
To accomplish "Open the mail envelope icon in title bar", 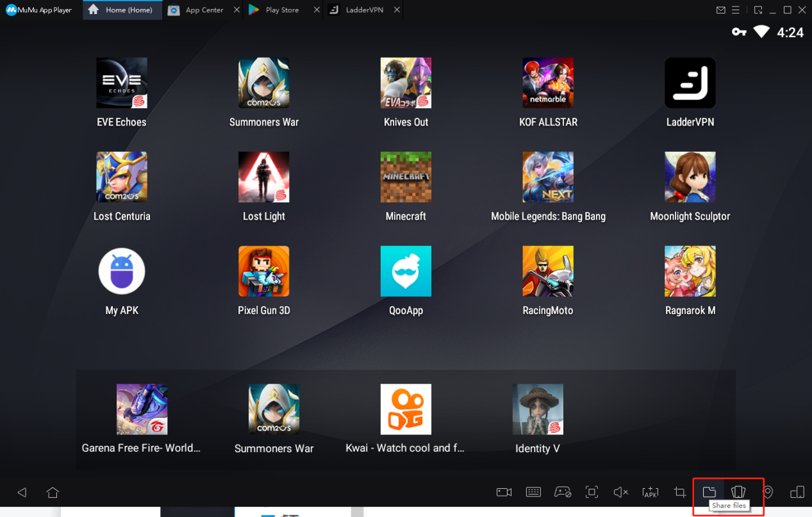I will (721, 10).
